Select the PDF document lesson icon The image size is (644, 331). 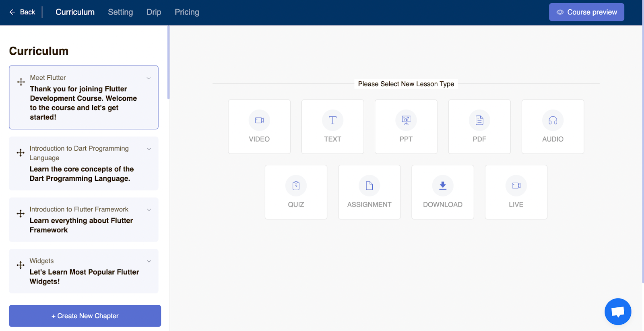point(479,120)
